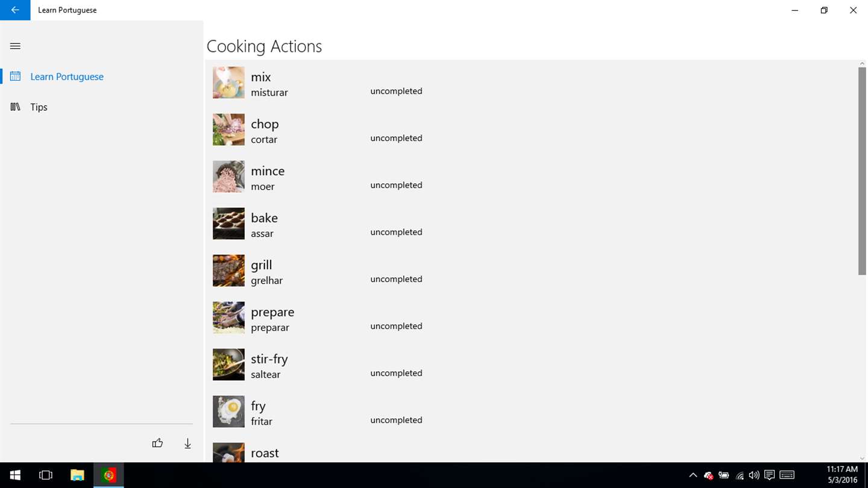Select Learn Portuguese in the sidebar
The height and width of the screenshot is (488, 868).
point(67,77)
